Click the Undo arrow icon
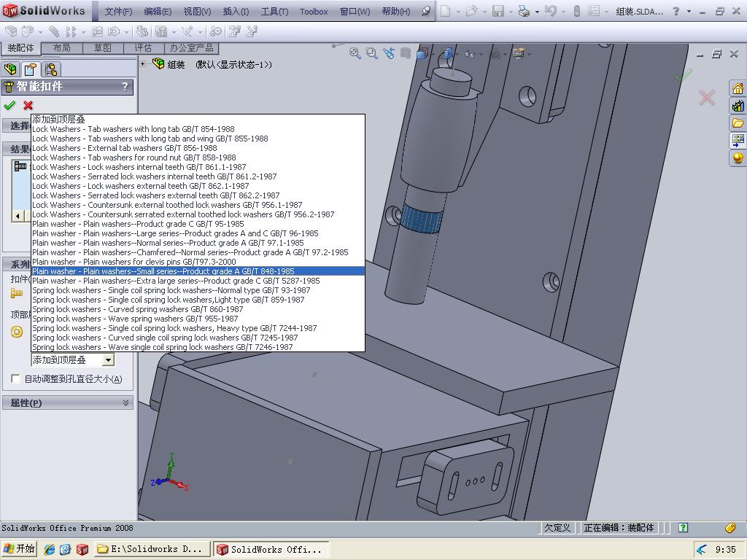 coord(550,11)
